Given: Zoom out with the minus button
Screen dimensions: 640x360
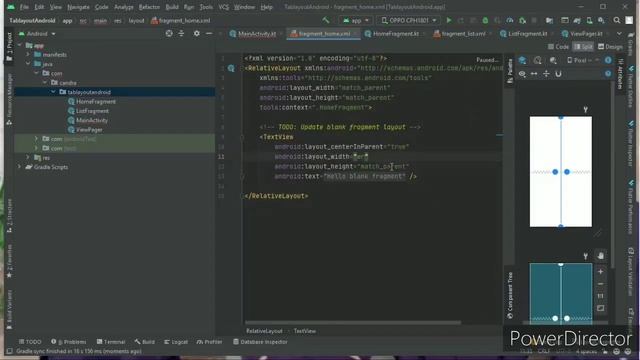Looking at the screenshot, I should [600, 284].
